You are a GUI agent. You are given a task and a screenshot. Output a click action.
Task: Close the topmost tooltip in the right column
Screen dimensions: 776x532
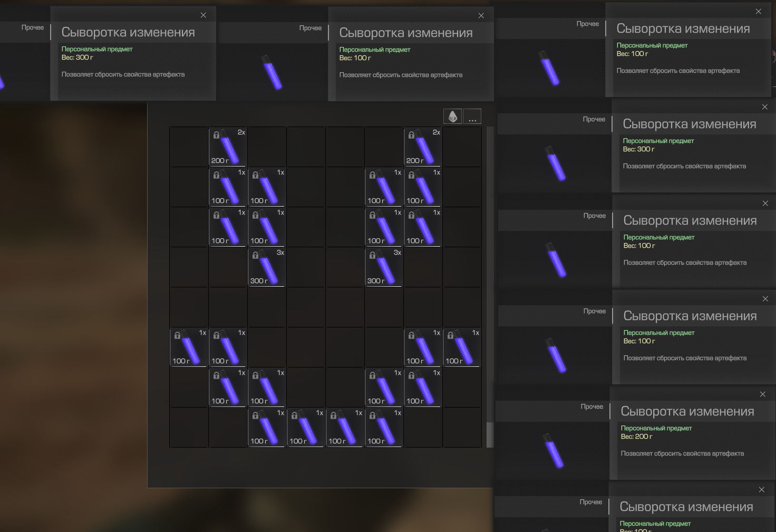(x=758, y=12)
